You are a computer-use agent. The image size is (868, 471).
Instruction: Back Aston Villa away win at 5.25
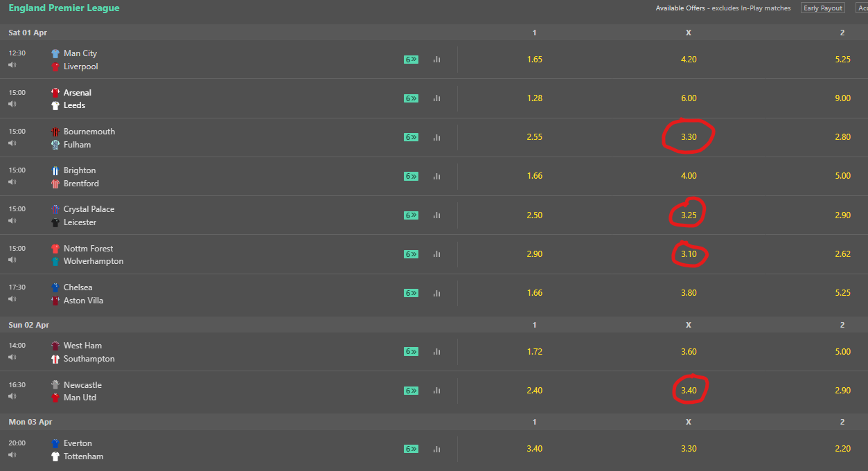click(842, 293)
